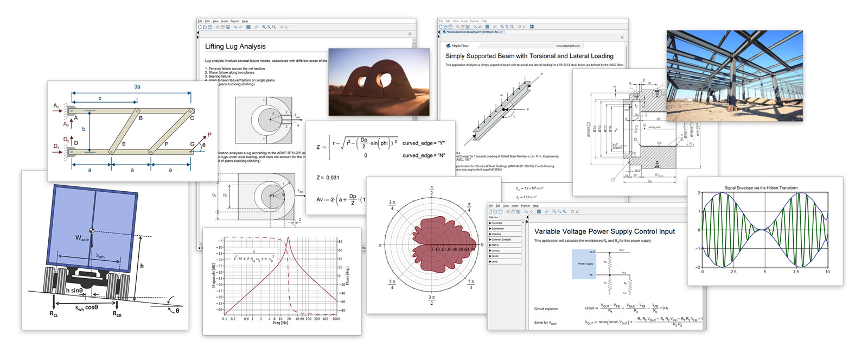Click blue square icon in Lifting Lug toolbar
This screenshot has width=868, height=352.
(x=248, y=27)
